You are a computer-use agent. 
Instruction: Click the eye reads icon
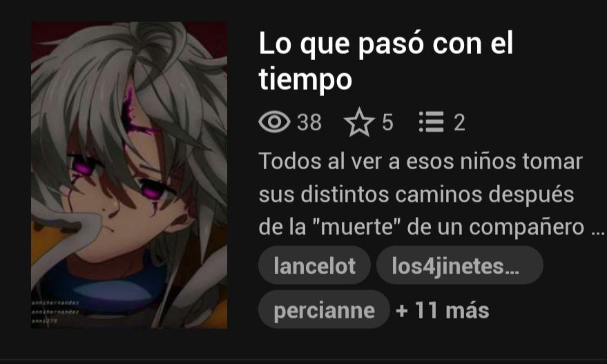click(274, 122)
